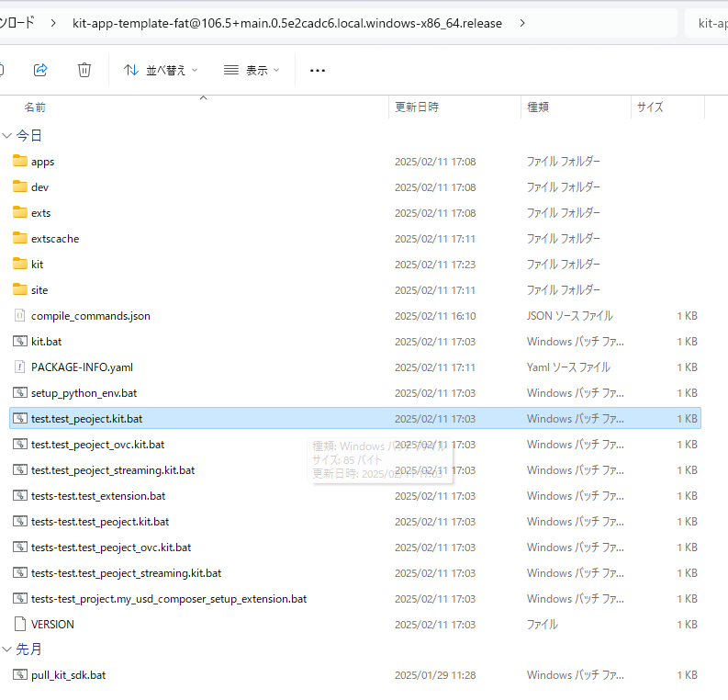Click the tests-test.test_peoject_streaming.kit.bat file icon

[19, 572]
